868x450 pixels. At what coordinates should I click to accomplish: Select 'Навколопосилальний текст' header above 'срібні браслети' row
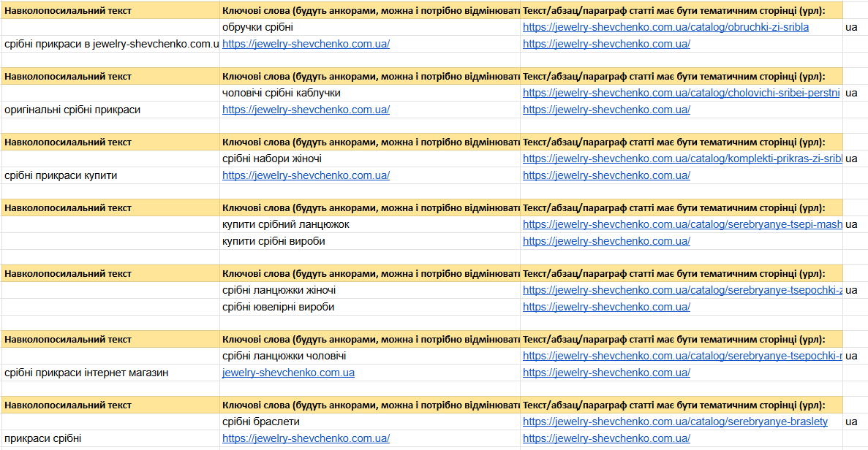pos(110,405)
